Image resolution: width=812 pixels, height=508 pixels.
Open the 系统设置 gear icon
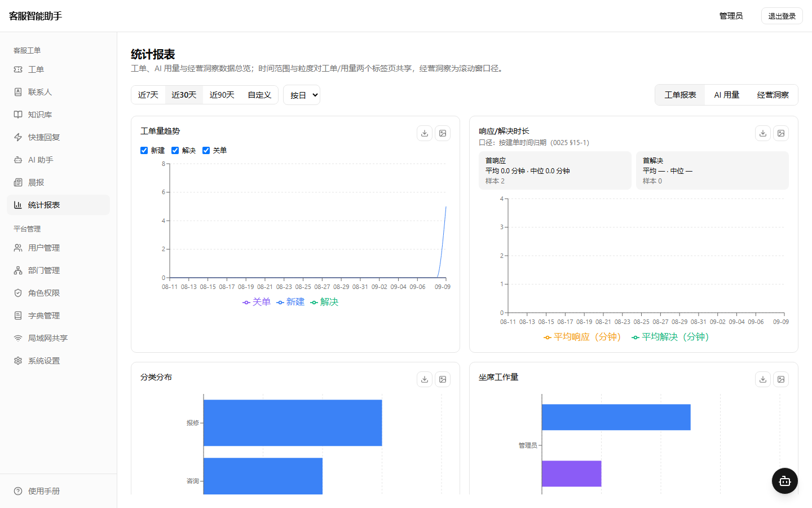click(18, 361)
